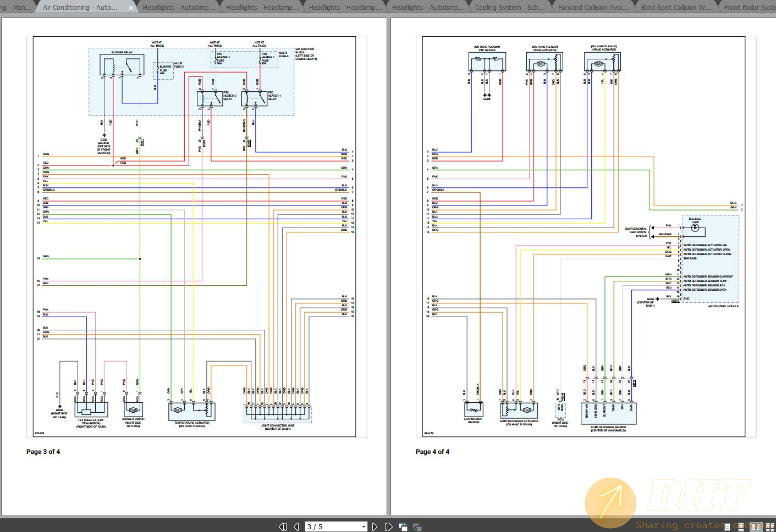
Task: Open the Blind-Spot Collision W tab
Action: point(676,8)
